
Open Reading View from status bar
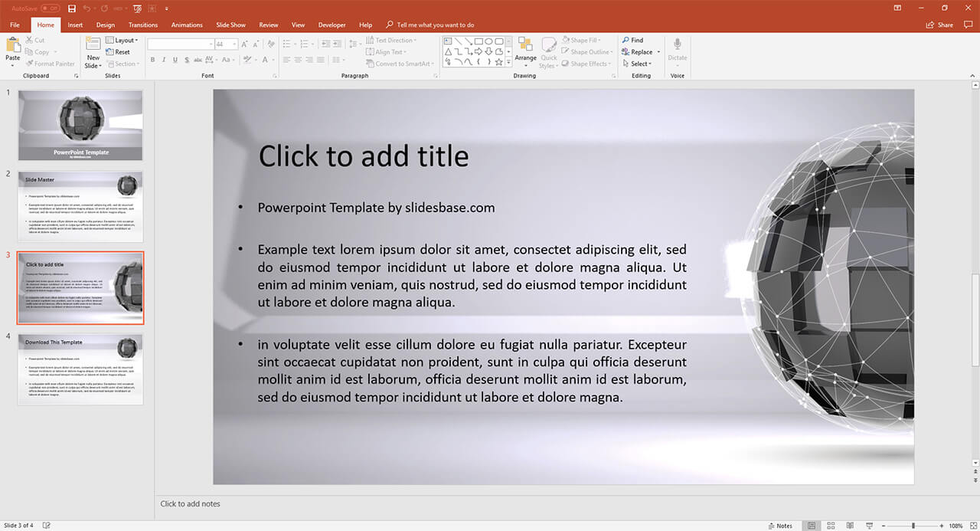[x=850, y=526]
